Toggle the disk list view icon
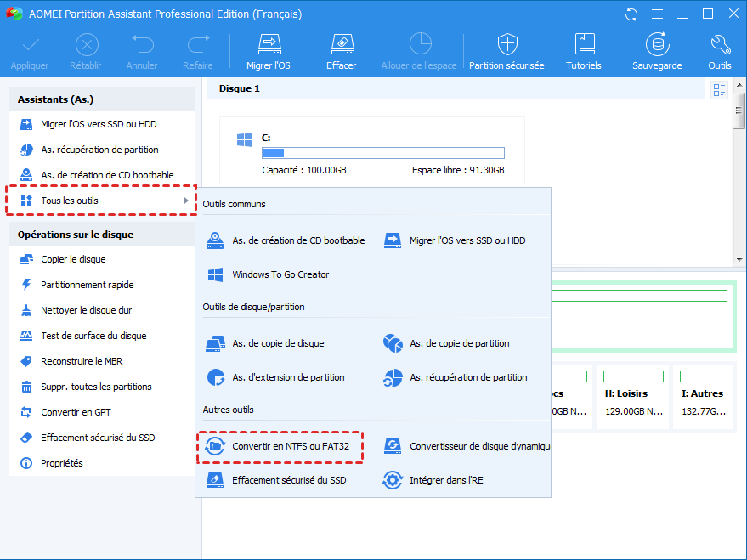The height and width of the screenshot is (560, 747). click(719, 89)
